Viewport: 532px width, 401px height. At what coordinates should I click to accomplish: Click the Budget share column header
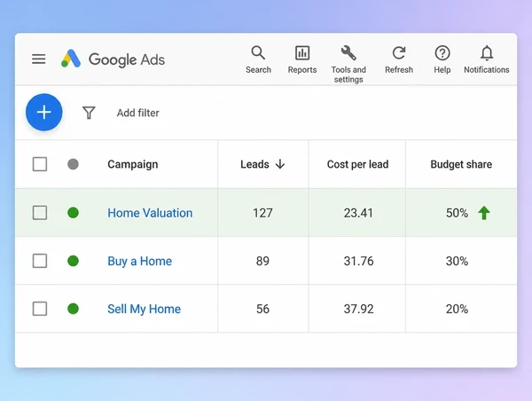(x=461, y=164)
